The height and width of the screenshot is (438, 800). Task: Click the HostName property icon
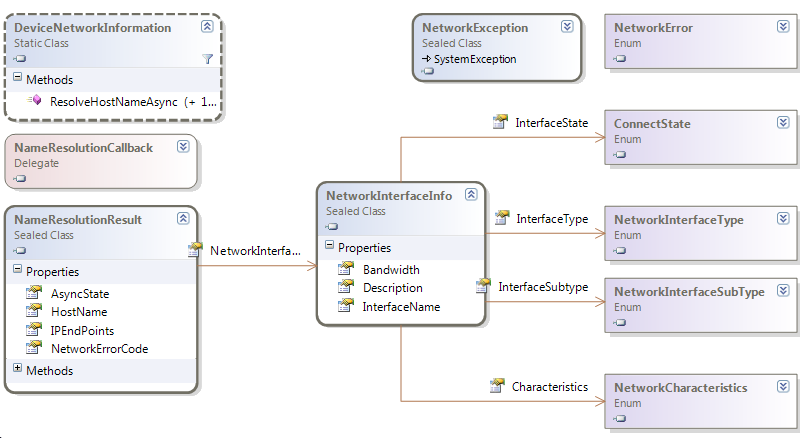pyautogui.click(x=34, y=310)
